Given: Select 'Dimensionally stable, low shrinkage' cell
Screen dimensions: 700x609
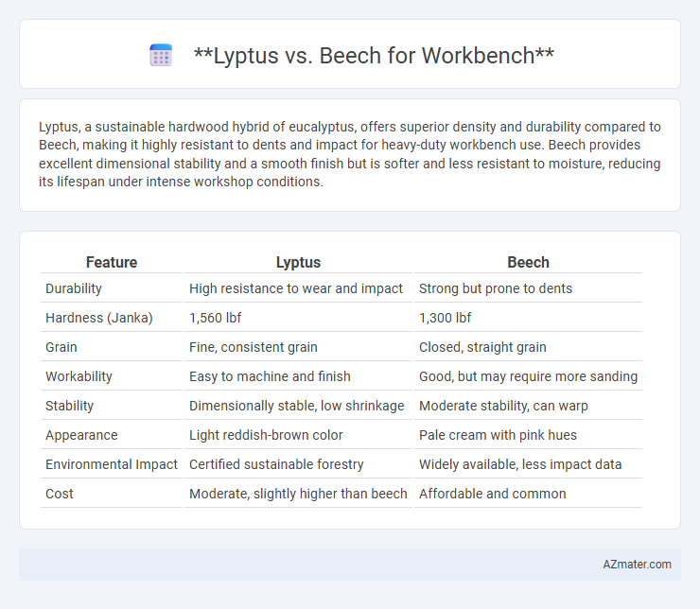Looking at the screenshot, I should coord(296,406).
